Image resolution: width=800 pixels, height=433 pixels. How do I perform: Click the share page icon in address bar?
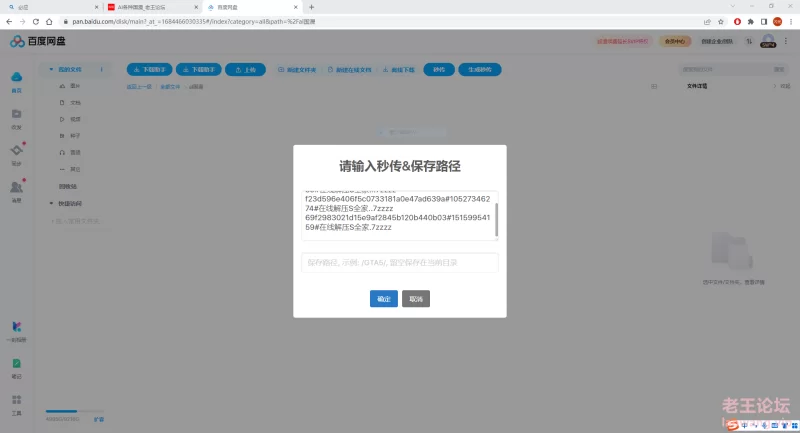click(707, 21)
